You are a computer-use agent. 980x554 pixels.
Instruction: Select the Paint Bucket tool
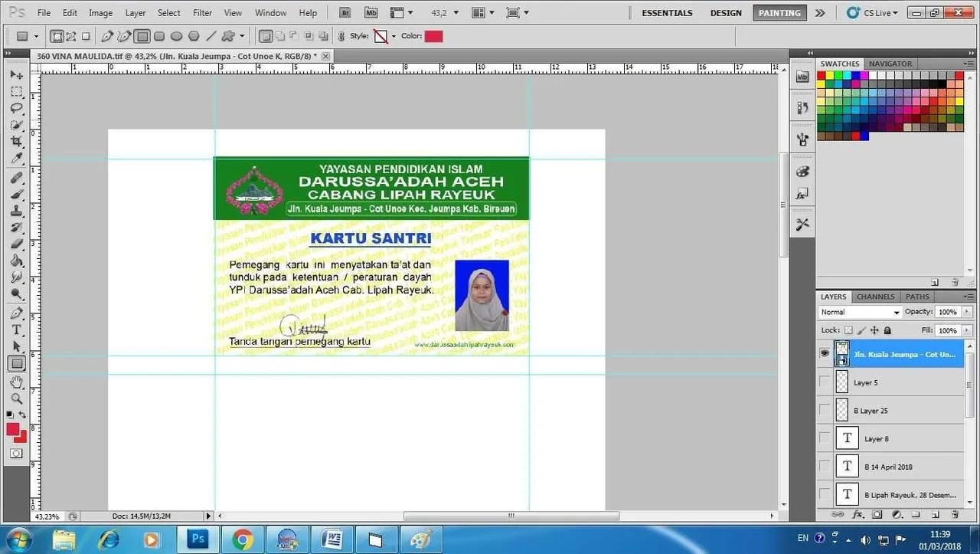pyautogui.click(x=17, y=261)
